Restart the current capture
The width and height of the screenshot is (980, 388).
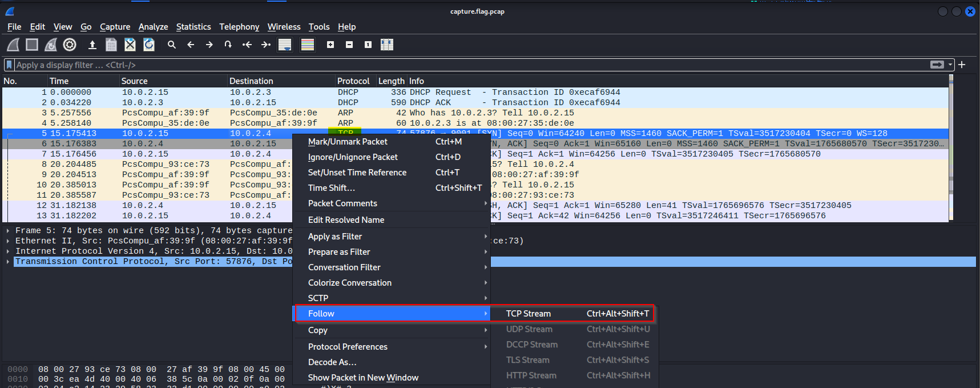pos(51,45)
